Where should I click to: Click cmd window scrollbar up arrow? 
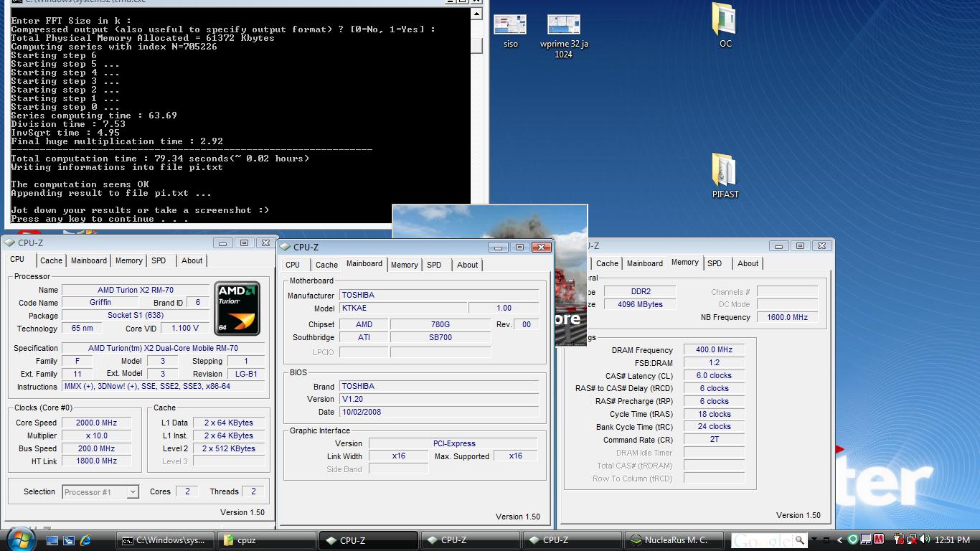476,14
